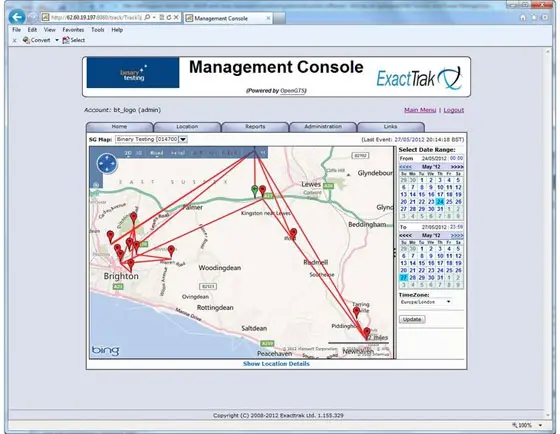Screen dimensions: 560x434
Task: Click the browser address bar URL
Action: coord(96,17)
